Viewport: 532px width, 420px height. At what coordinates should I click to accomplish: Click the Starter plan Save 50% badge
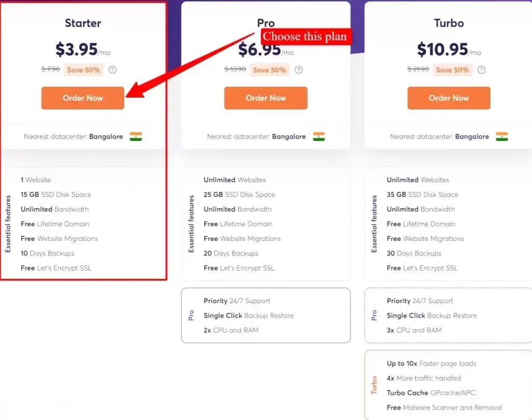83,70
